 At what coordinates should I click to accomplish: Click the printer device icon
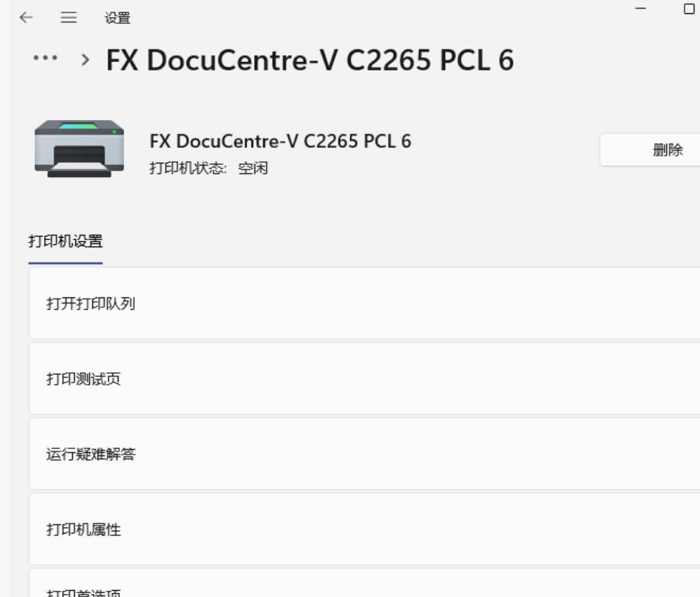pos(79,149)
